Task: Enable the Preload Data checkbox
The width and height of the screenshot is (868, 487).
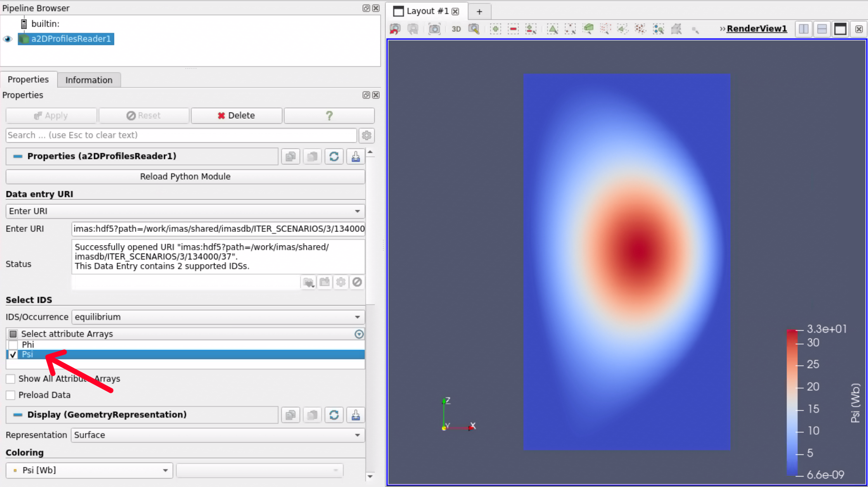Action: (x=11, y=395)
